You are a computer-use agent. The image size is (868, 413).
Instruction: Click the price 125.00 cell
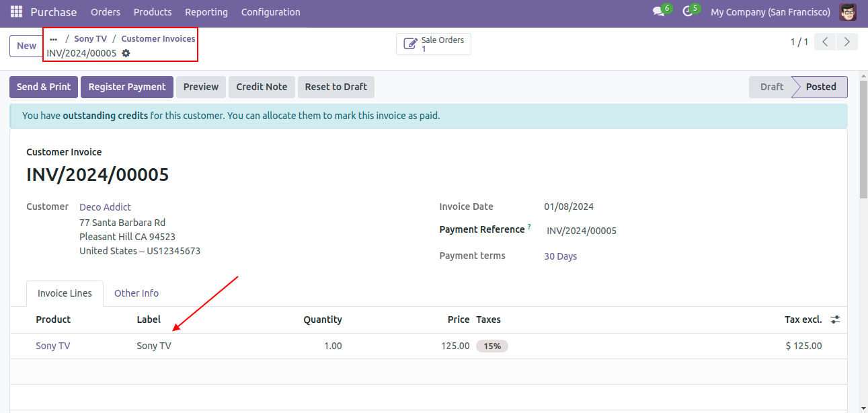point(455,346)
